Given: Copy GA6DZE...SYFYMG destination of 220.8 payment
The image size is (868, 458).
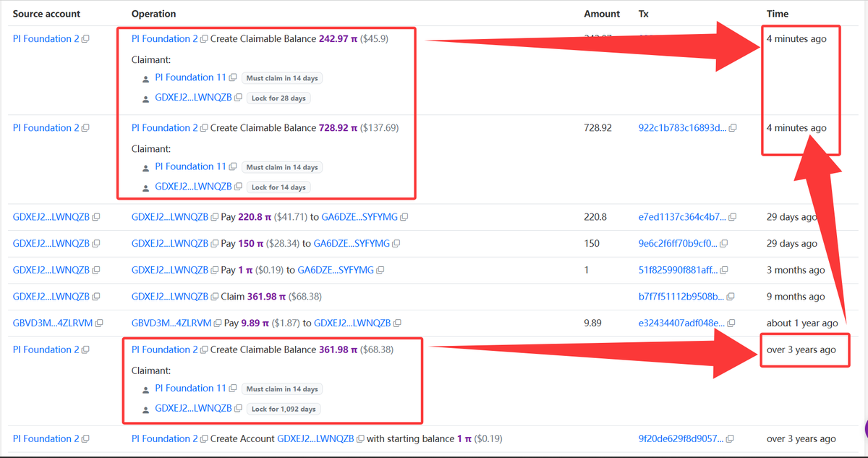Looking at the screenshot, I should click(404, 217).
